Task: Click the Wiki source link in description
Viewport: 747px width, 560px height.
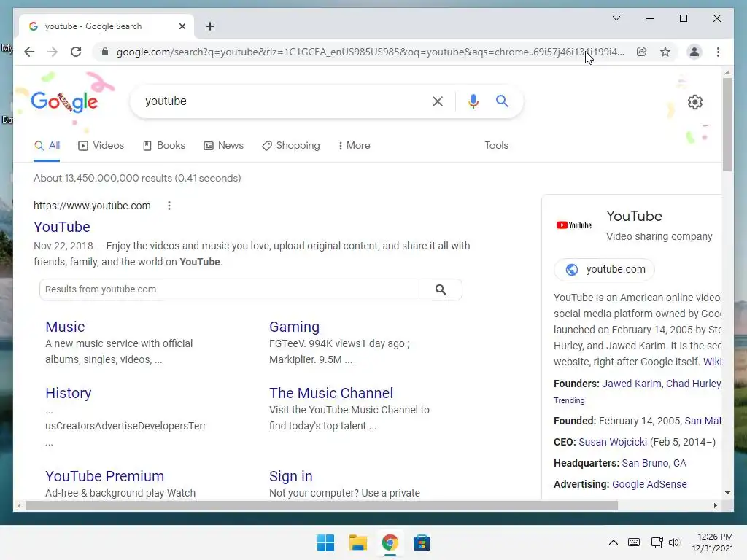Action: pos(712,362)
